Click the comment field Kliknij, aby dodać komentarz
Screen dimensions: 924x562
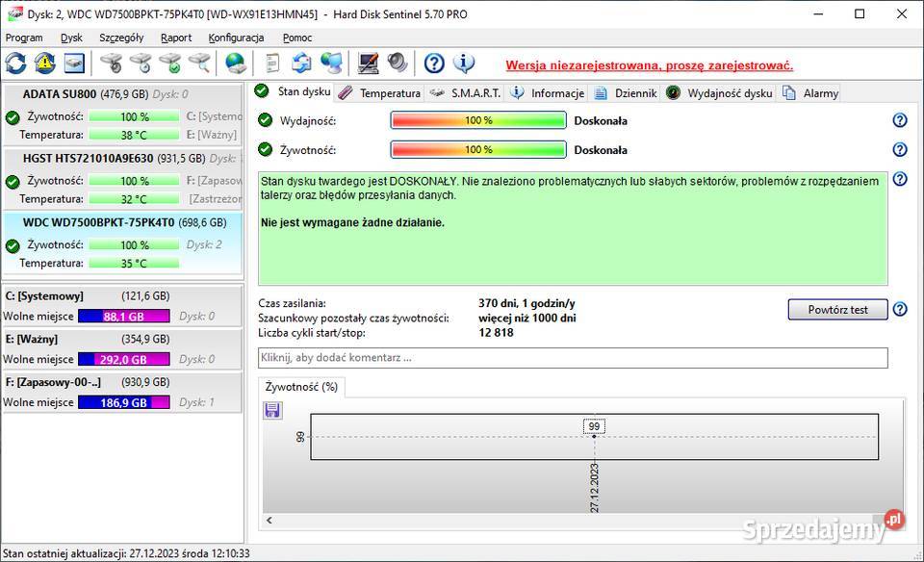573,358
